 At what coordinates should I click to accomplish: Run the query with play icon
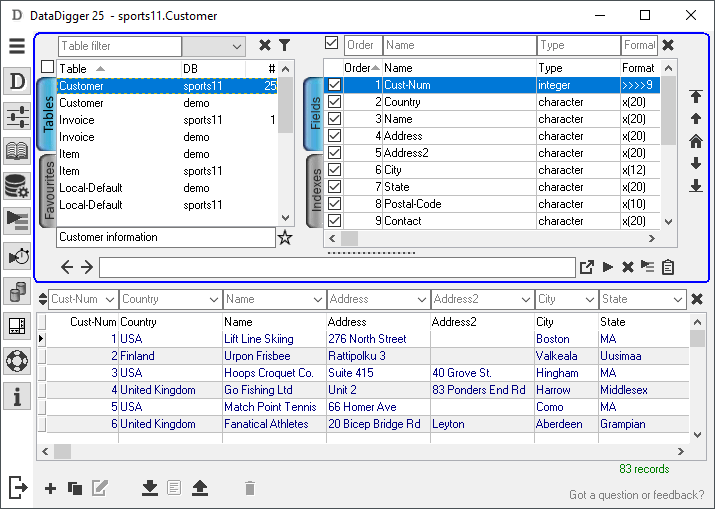pos(608,267)
